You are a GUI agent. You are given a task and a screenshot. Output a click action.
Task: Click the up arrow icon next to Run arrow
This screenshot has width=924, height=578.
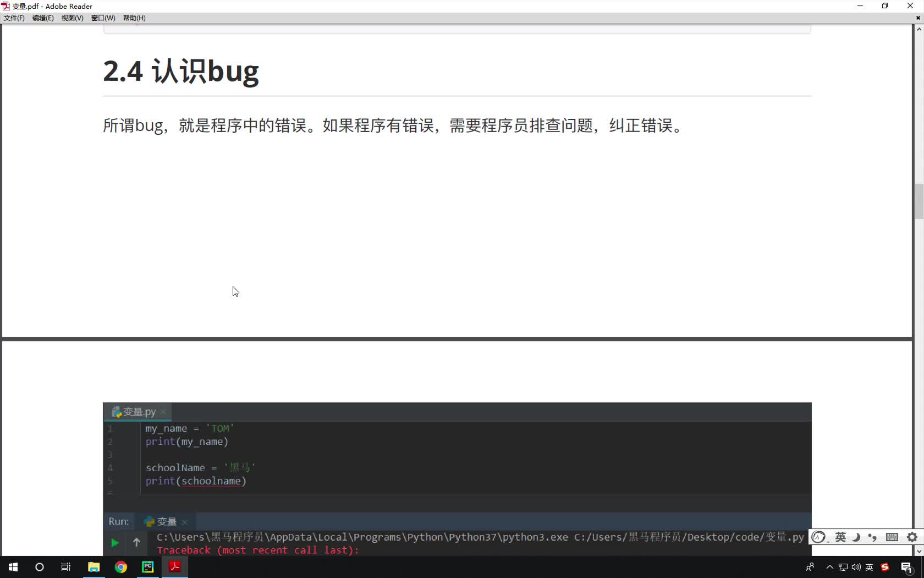136,543
